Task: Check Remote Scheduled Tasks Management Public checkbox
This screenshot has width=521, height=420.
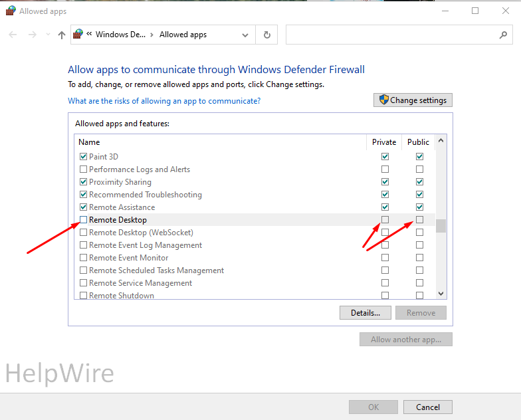Action: tap(420, 270)
